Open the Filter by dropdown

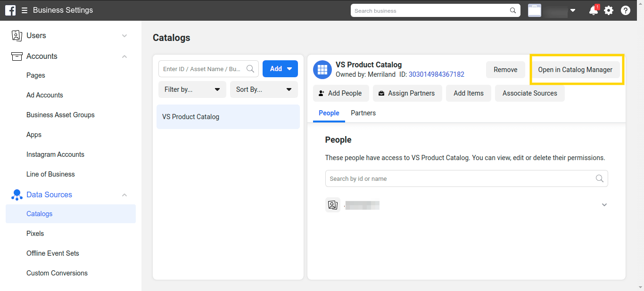coord(192,89)
